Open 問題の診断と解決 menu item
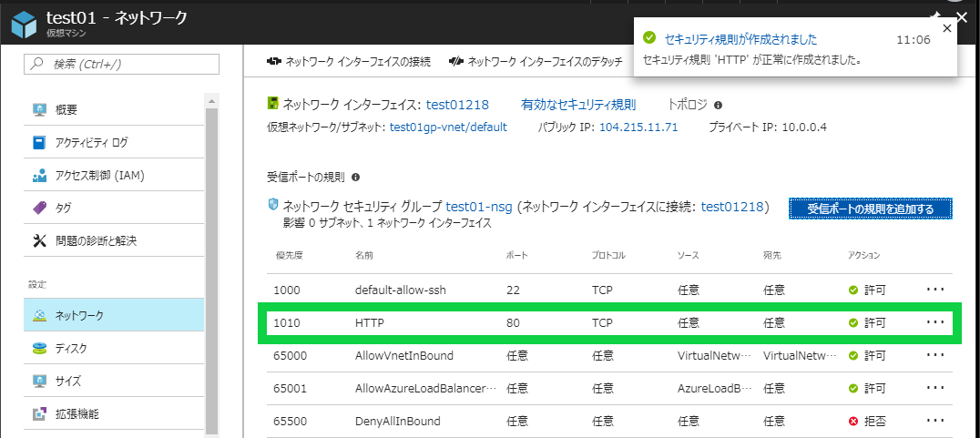The image size is (980, 438). (x=114, y=240)
